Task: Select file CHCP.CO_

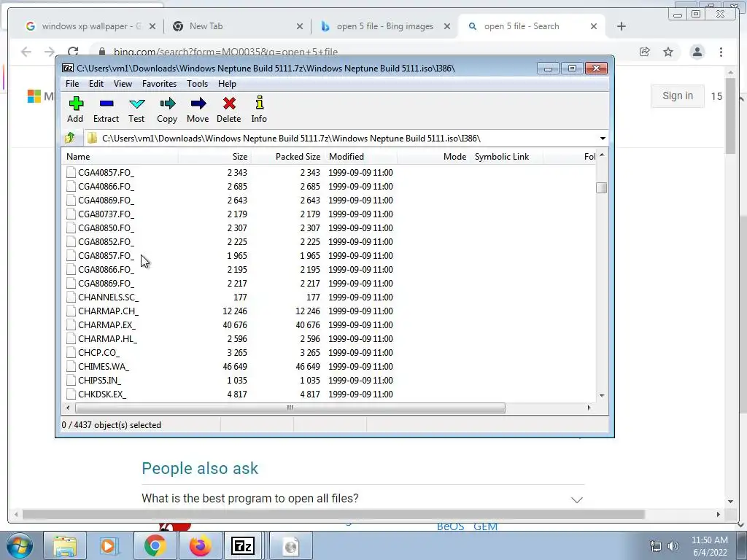Action: (99, 352)
